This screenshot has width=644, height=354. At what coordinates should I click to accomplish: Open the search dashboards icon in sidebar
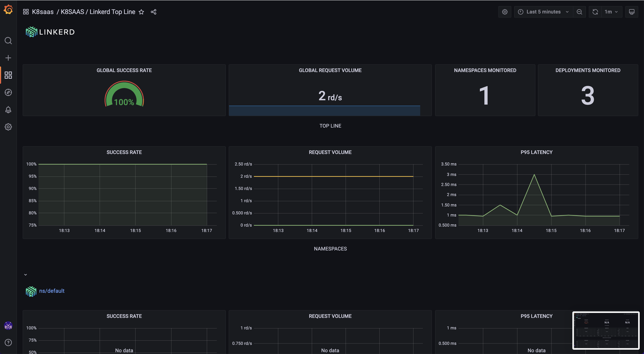(8, 40)
